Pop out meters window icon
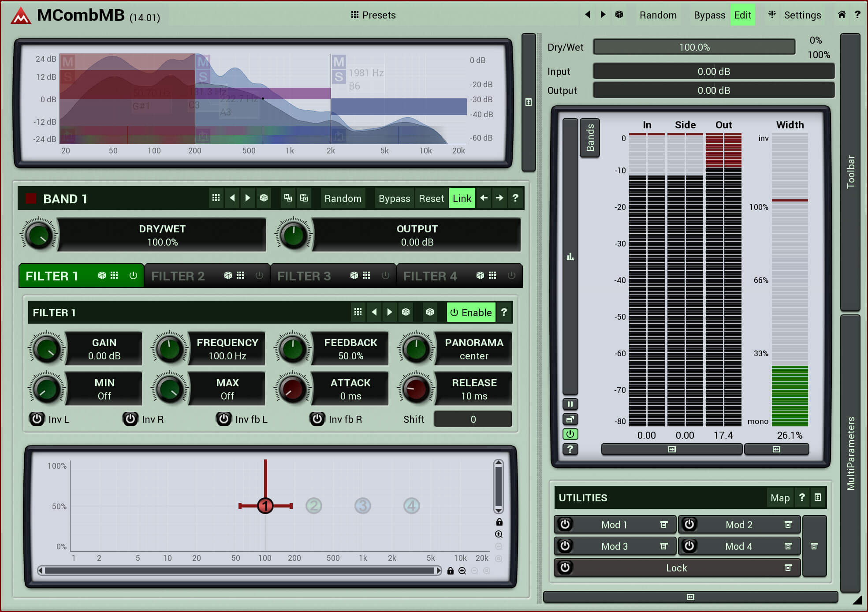868x612 pixels. coord(570,419)
